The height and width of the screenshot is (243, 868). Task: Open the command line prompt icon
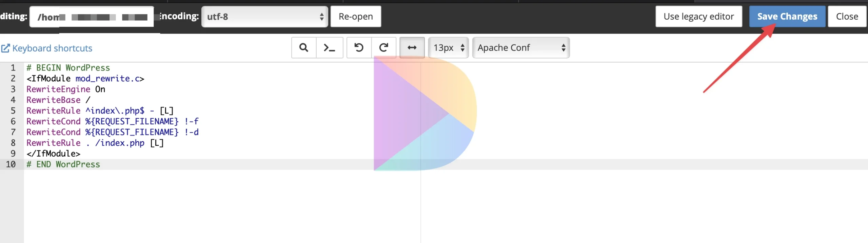coord(330,48)
